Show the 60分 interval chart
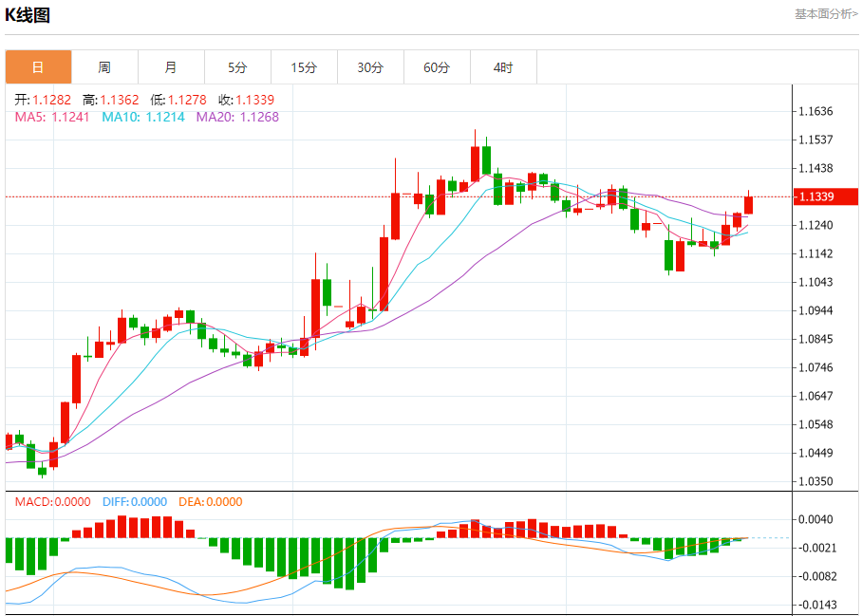Image resolution: width=862 pixels, height=616 pixels. [437, 67]
